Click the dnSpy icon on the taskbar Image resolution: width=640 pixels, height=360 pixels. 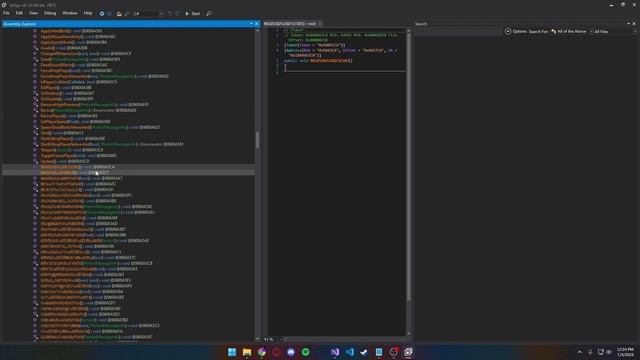[408, 352]
